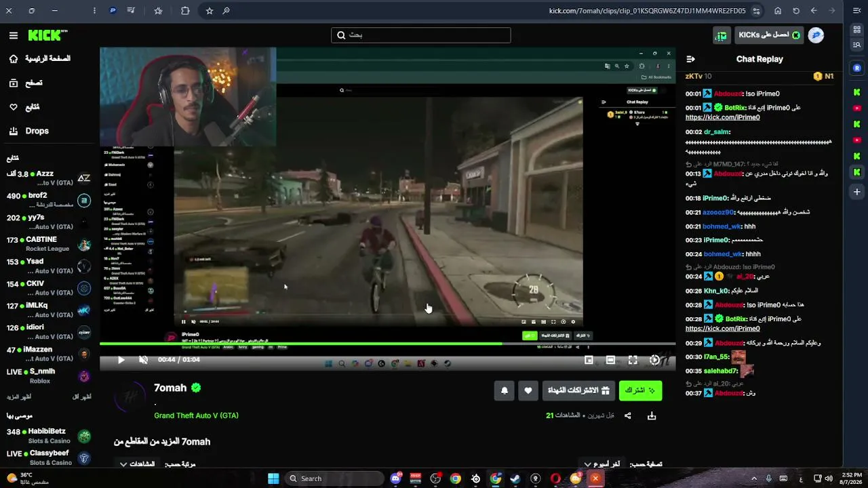Open the CABTINE Rocket League channel
The width and height of the screenshot is (868, 488).
49,244
